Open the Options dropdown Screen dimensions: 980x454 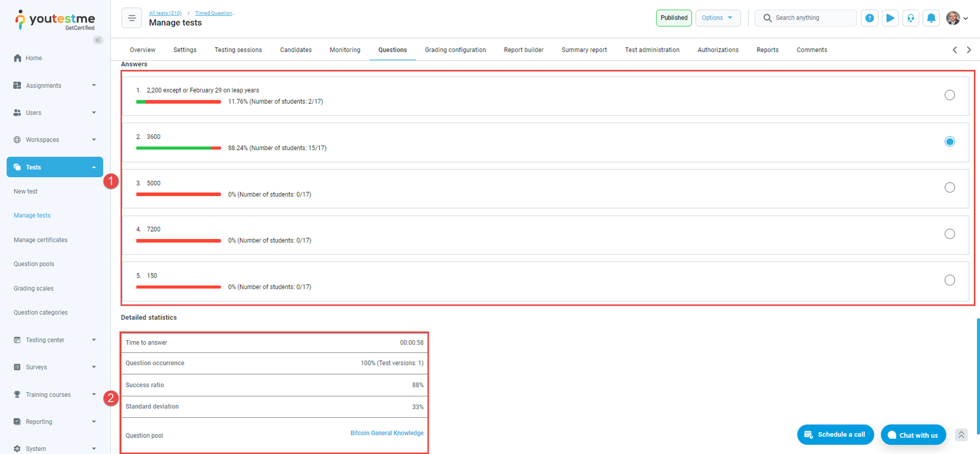[x=717, y=18]
